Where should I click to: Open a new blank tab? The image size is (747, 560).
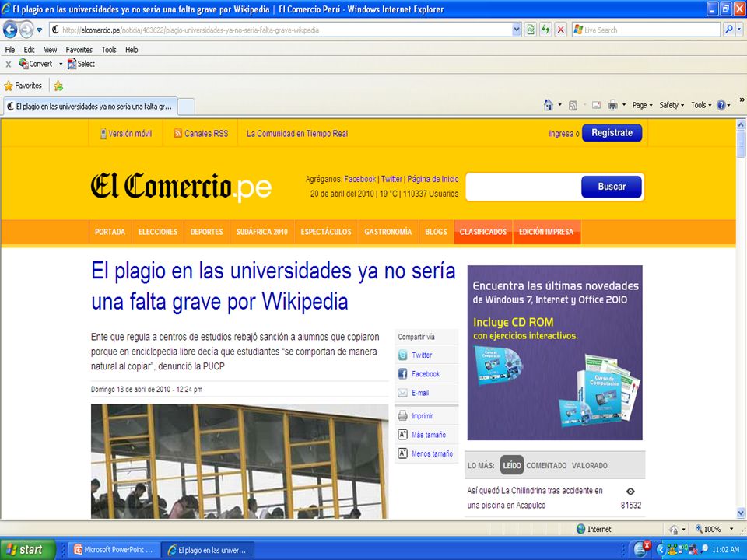click(x=186, y=107)
